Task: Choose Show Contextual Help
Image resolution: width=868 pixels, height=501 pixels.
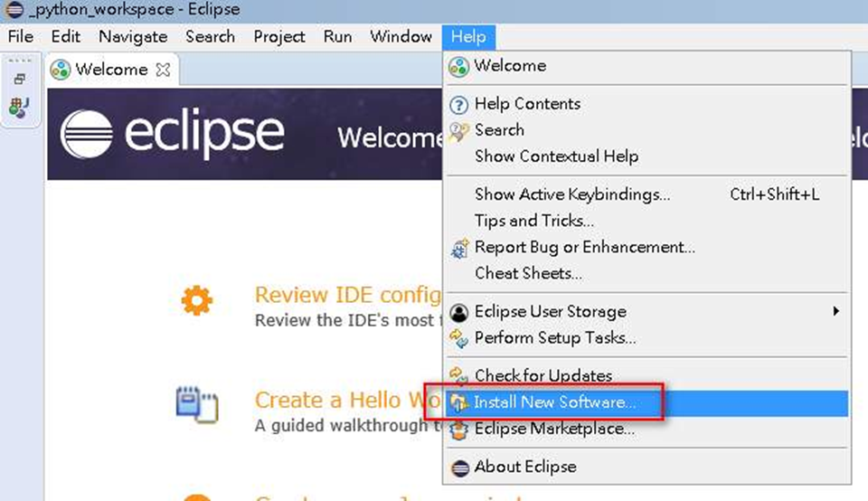Action: tap(646, 156)
